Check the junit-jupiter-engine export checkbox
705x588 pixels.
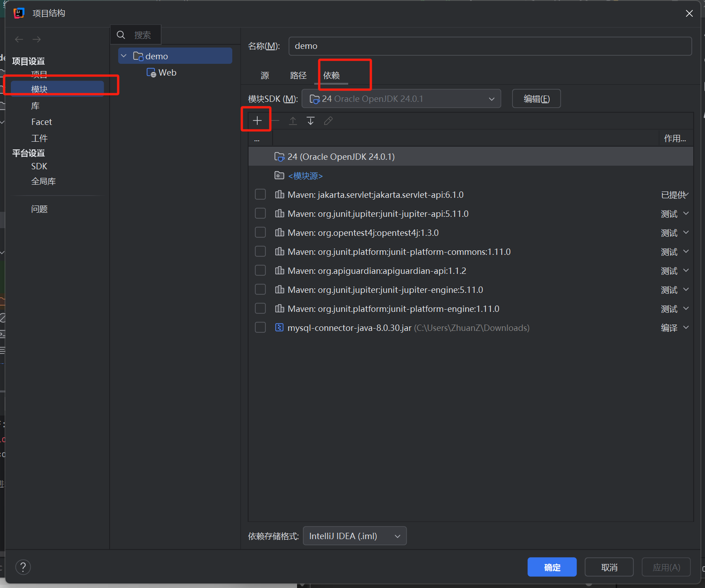(x=260, y=289)
